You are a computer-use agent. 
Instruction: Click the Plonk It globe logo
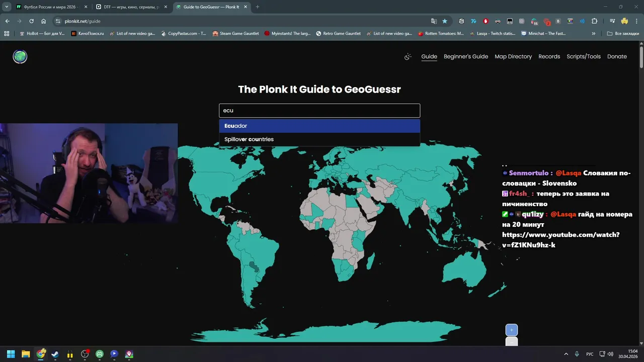tap(20, 57)
